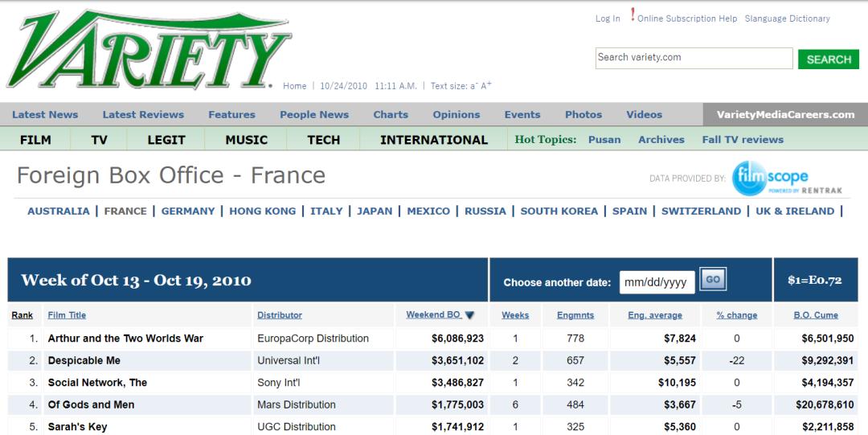Click the Variety logo
Image resolution: width=868 pixels, height=435 pixels.
click(149, 50)
